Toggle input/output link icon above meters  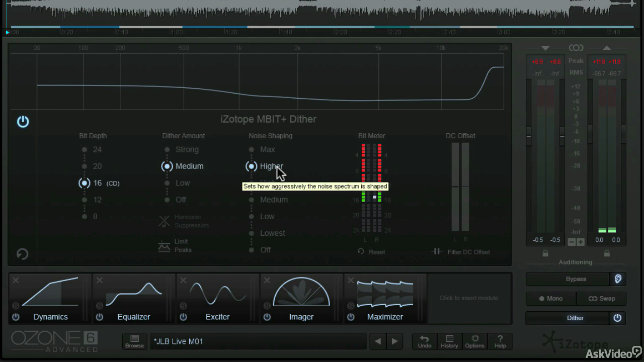576,48
